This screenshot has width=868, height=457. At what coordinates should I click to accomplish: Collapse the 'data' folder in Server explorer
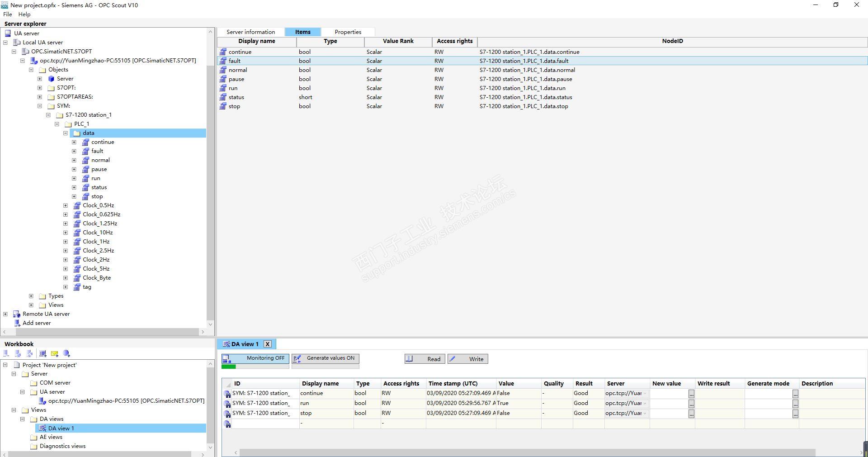pyautogui.click(x=66, y=133)
